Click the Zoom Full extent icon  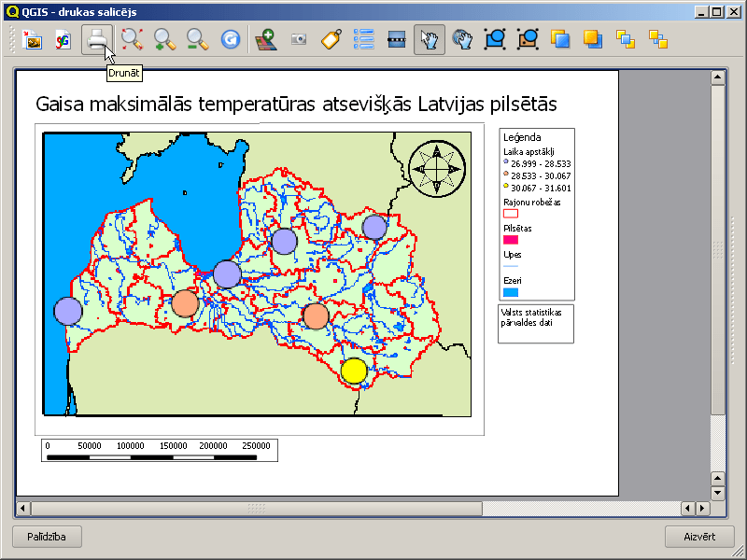pyautogui.click(x=132, y=39)
